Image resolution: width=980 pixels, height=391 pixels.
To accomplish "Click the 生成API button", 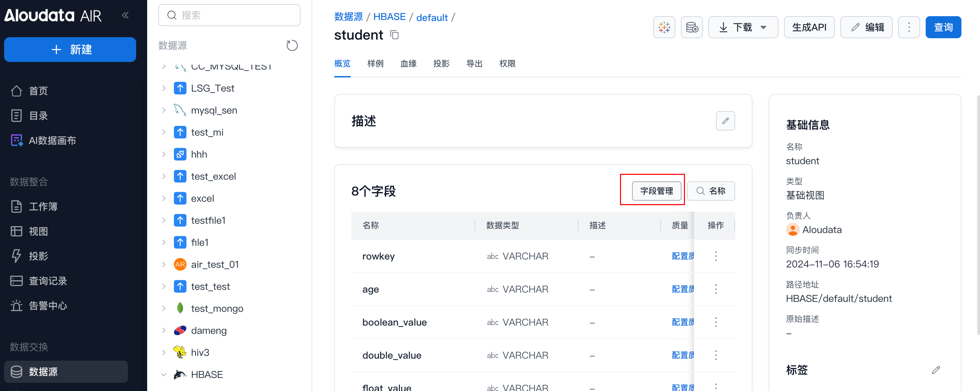I will pyautogui.click(x=809, y=28).
